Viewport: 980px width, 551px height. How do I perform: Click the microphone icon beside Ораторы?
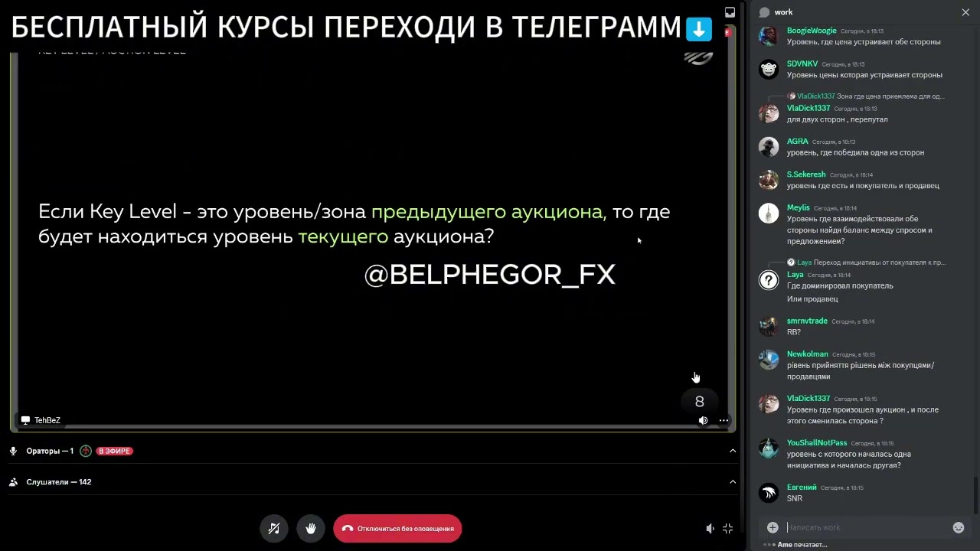pos(13,451)
